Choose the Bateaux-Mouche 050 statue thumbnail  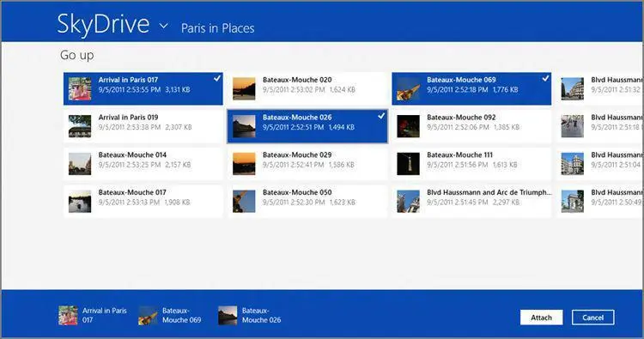tap(244, 201)
